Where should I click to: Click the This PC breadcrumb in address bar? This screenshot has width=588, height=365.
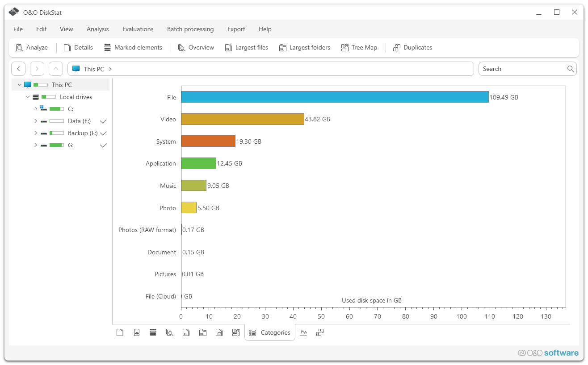point(94,69)
